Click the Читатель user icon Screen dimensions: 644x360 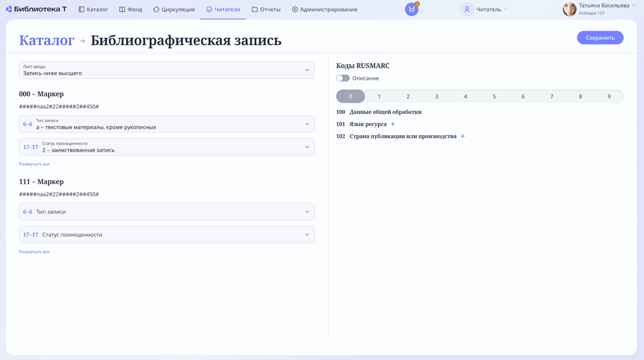466,9
